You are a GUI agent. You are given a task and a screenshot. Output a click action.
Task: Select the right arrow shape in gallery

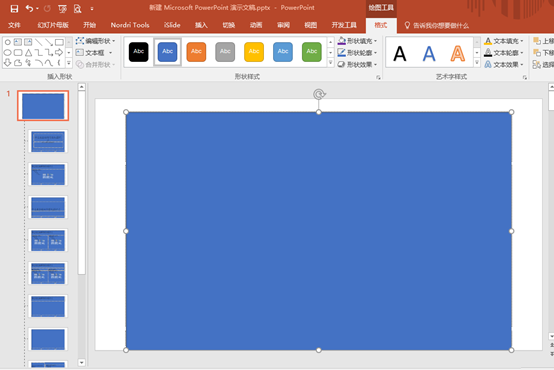59,53
